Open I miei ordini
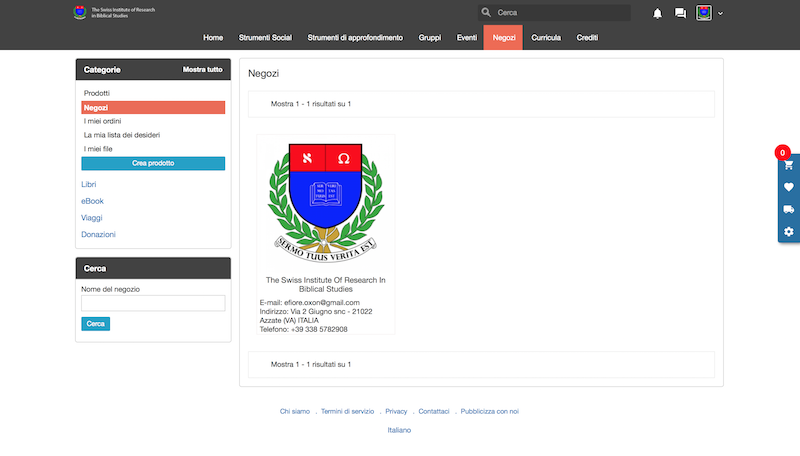 tap(103, 121)
